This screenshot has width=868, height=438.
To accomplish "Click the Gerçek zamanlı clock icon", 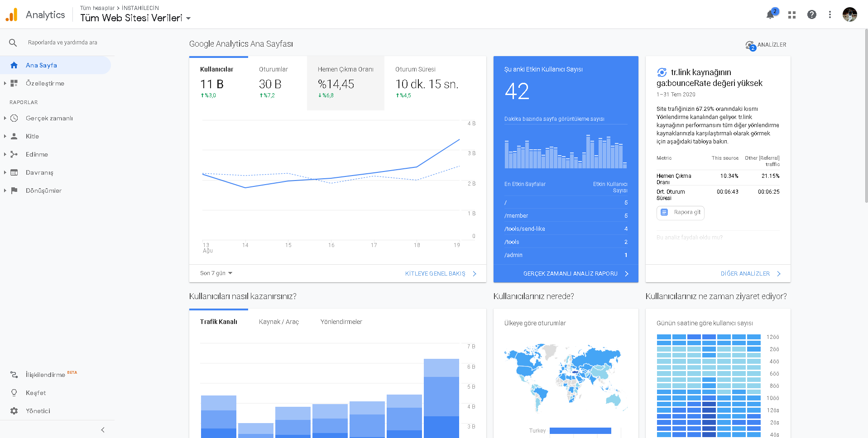I will coord(14,118).
